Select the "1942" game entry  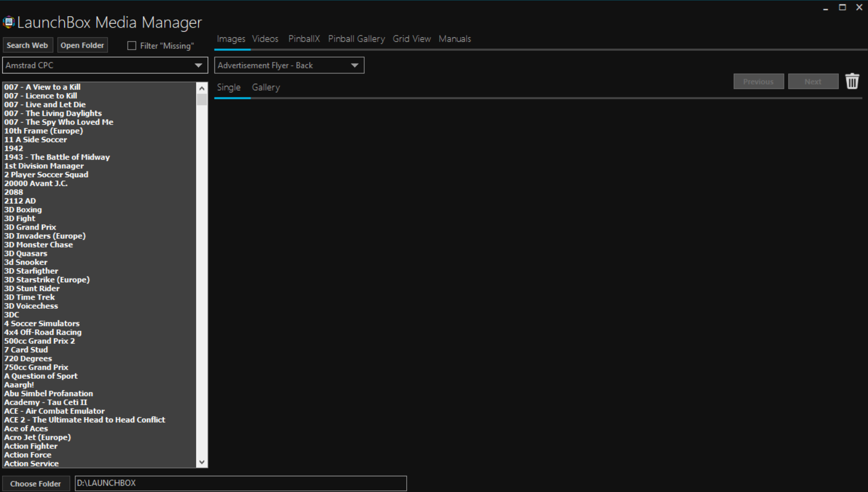tap(14, 148)
